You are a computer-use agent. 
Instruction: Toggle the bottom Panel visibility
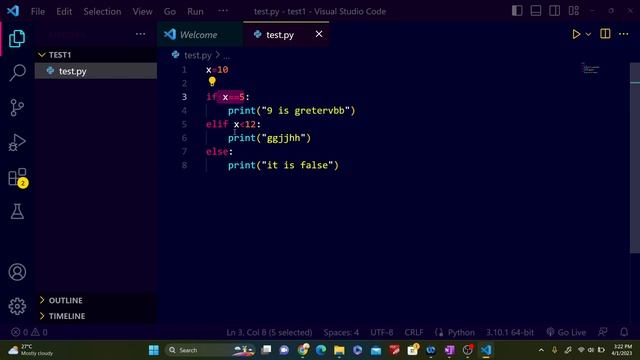[x=536, y=11]
